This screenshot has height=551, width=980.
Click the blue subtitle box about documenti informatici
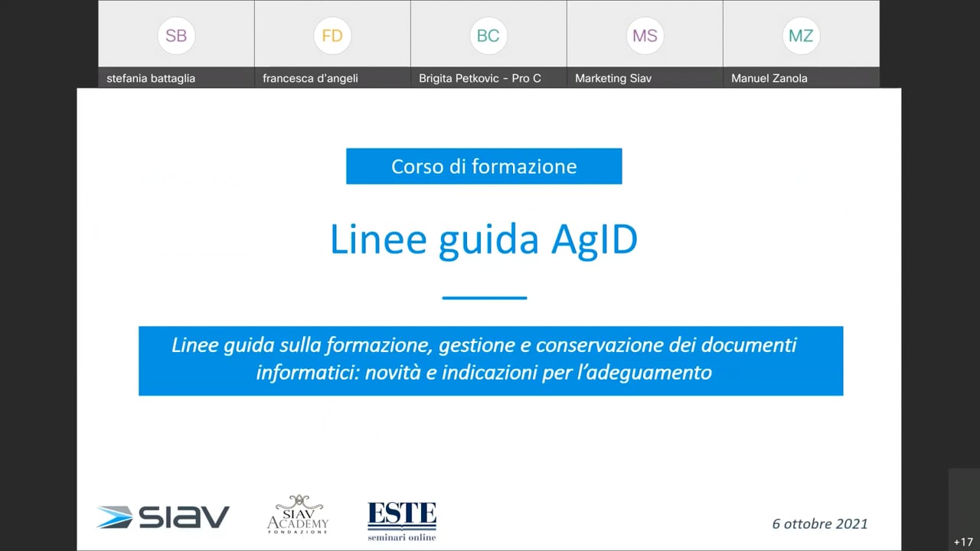tap(491, 360)
